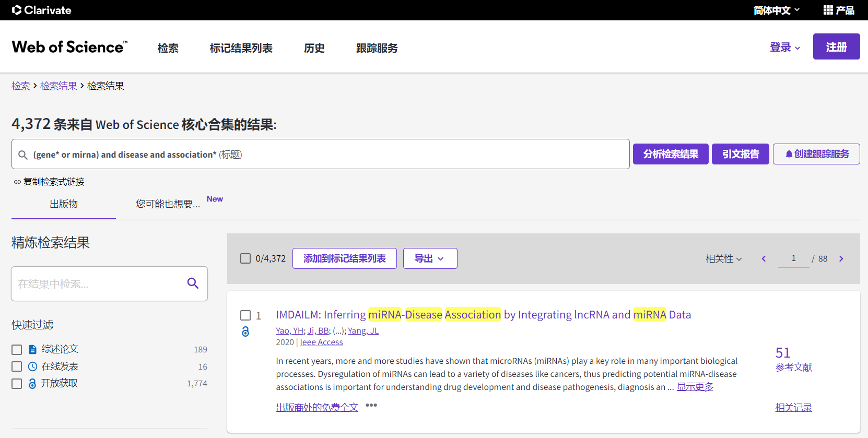868x438 pixels.
Task: Expand abstract with 显示更多
Action: pyautogui.click(x=695, y=387)
